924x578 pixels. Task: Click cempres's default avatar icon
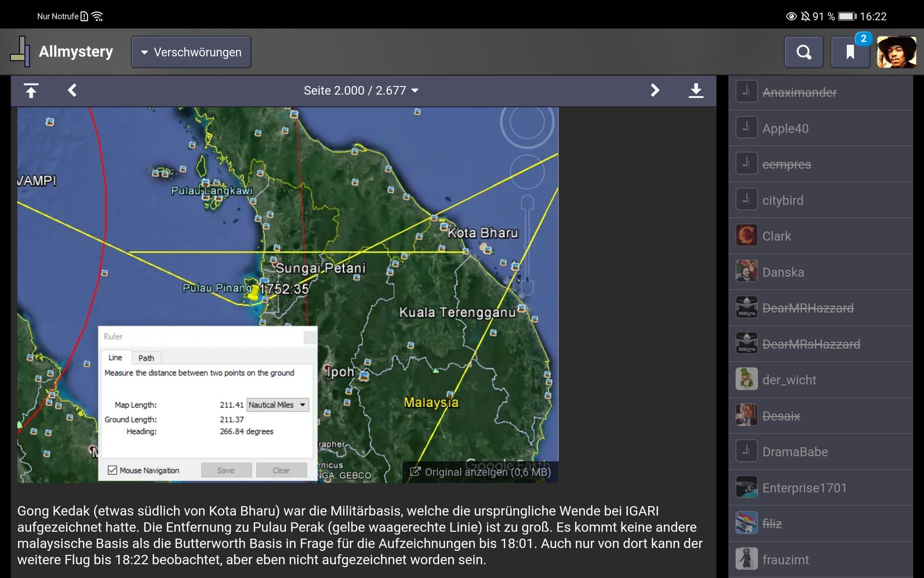[746, 163]
